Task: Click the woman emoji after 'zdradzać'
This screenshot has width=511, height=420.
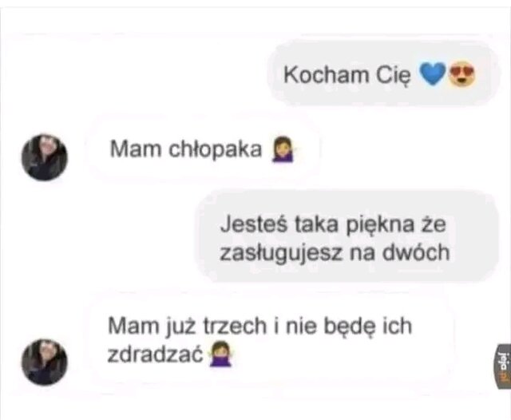Action: 220,355
